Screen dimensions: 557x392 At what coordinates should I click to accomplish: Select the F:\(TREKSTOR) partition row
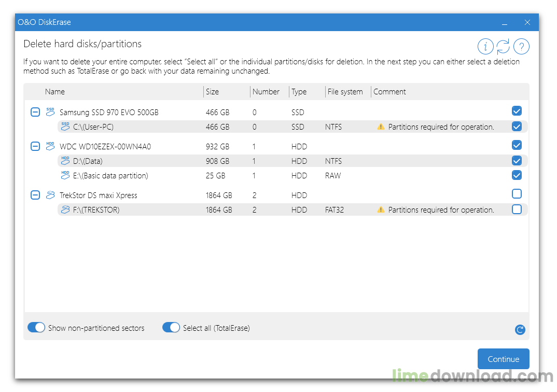(x=293, y=210)
